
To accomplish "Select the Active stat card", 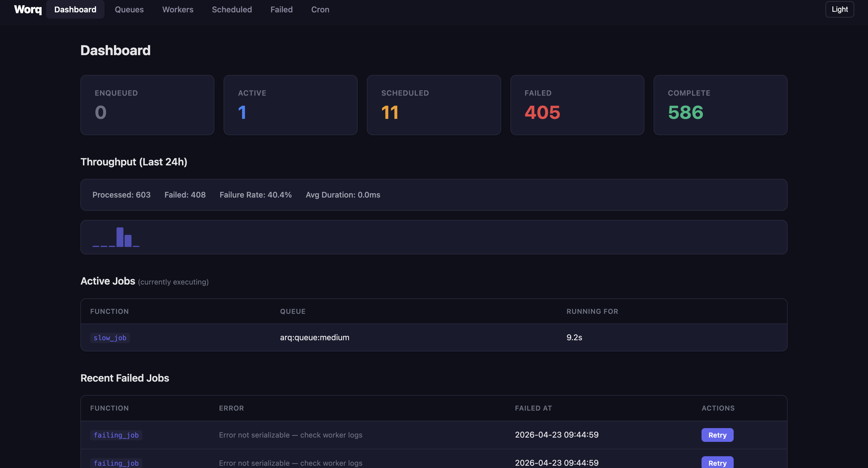I will 290,105.
